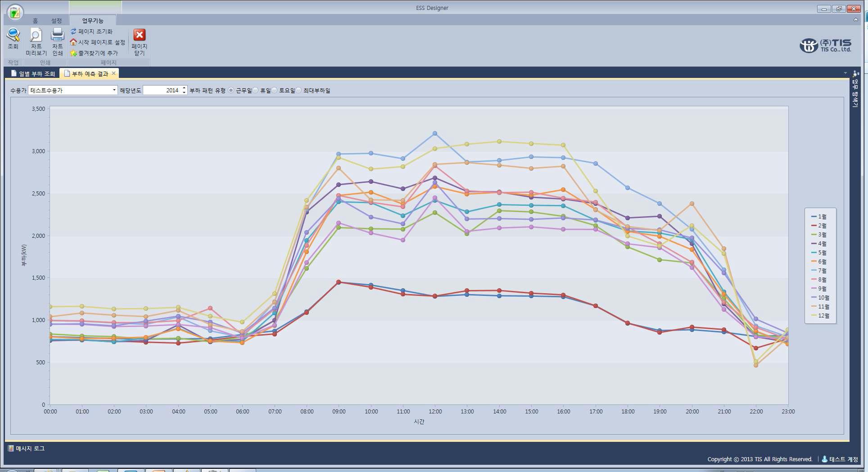The width and height of the screenshot is (868, 472).
Task: Open the ESS Designer application menu button
Action: pos(15,12)
